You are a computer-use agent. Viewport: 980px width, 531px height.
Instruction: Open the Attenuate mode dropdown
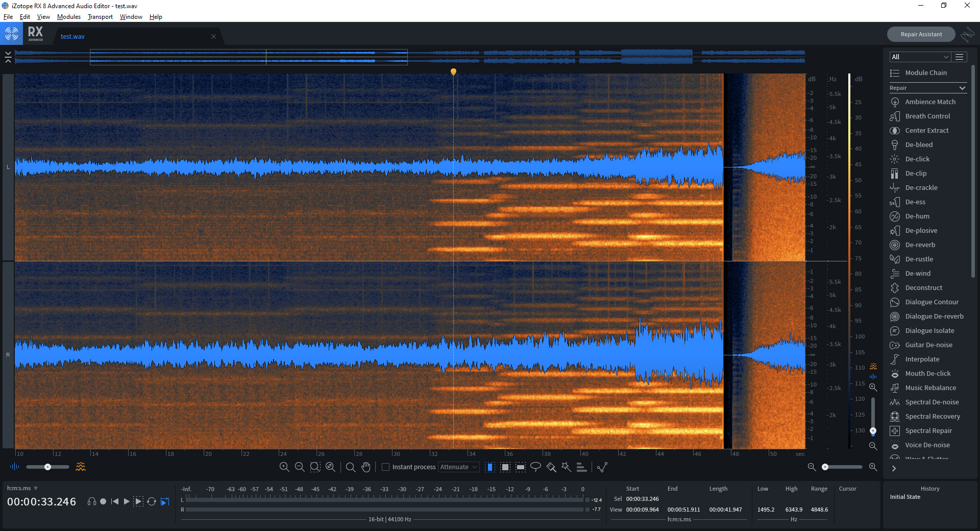pyautogui.click(x=458, y=467)
